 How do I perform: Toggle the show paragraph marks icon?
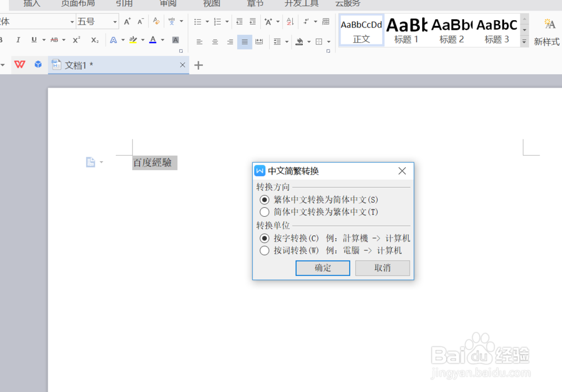pos(306,21)
